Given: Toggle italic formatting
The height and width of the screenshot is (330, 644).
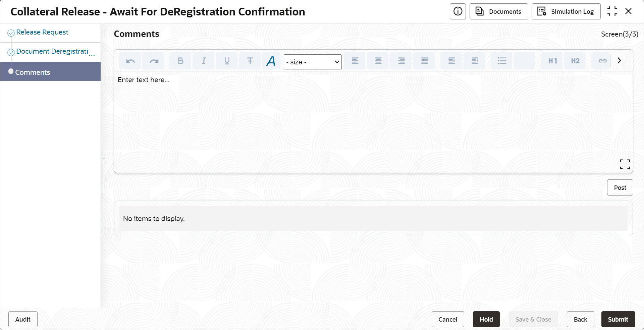Looking at the screenshot, I should (204, 61).
